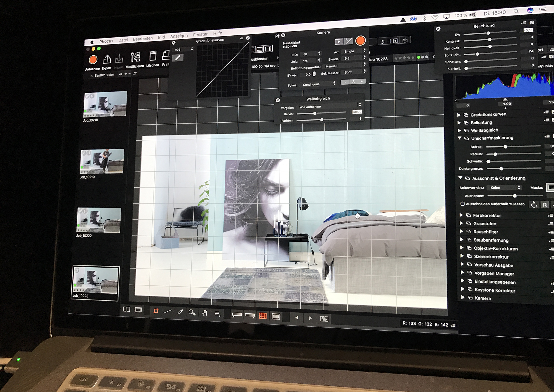Activate the magnifier zoom tool
This screenshot has height=392, width=554.
[192, 313]
